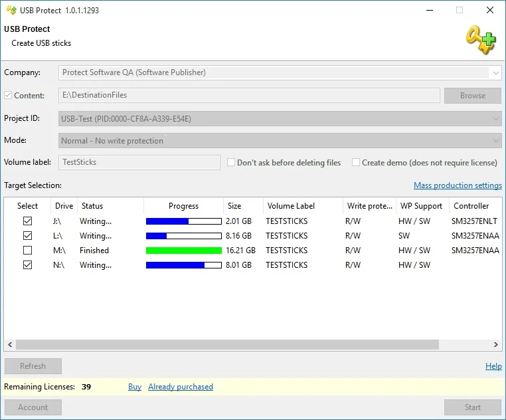Image resolution: width=506 pixels, height=420 pixels.
Task: Open the Mode dropdown list
Action: [495, 141]
